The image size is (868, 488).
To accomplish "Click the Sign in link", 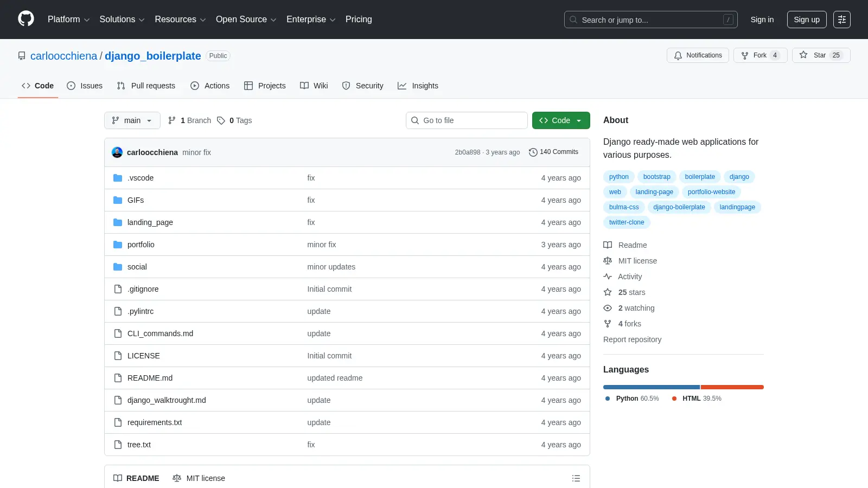I will click(x=762, y=20).
